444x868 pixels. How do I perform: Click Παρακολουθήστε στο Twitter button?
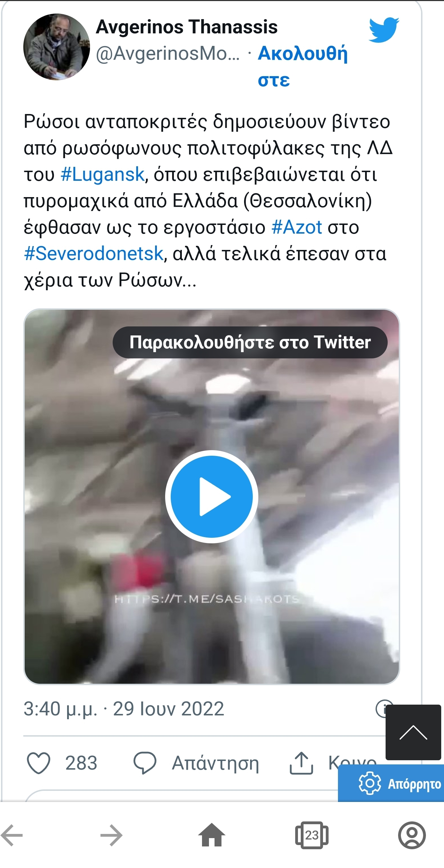click(250, 342)
